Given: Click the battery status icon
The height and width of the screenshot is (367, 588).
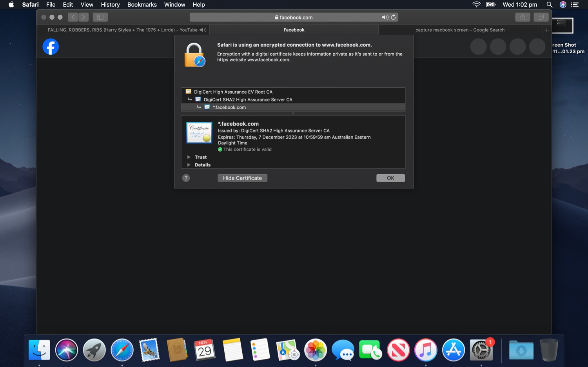Looking at the screenshot, I should pyautogui.click(x=491, y=5).
